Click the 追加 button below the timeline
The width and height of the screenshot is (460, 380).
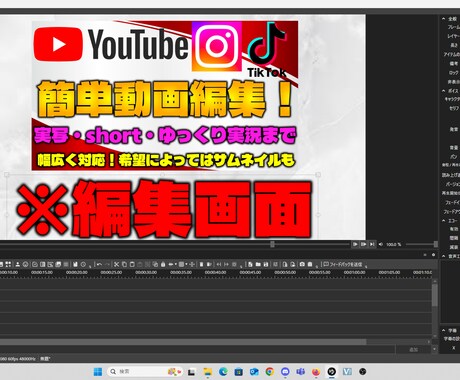click(x=413, y=349)
